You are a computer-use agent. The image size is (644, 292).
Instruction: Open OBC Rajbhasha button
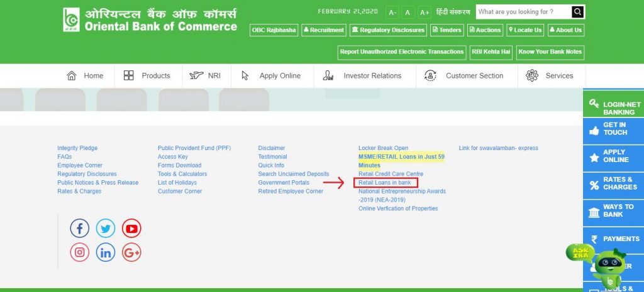pyautogui.click(x=274, y=30)
